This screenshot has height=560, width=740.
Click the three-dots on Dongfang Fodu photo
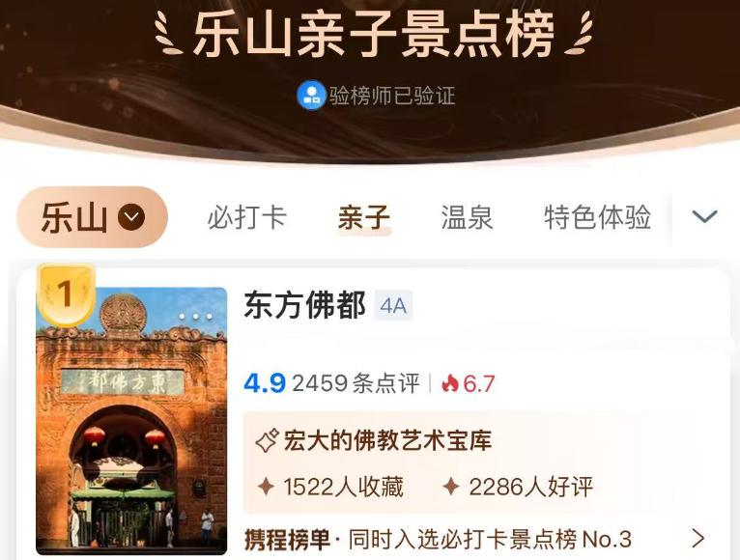tap(196, 316)
